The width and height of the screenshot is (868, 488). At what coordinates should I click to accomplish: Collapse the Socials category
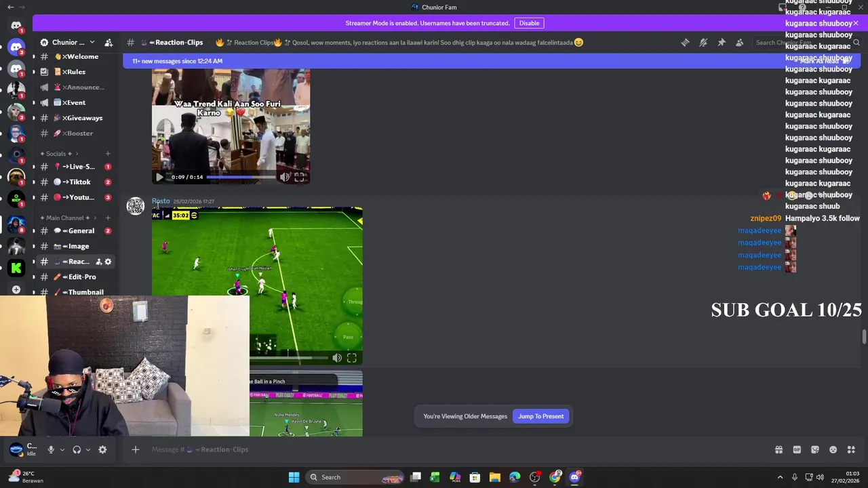[60, 154]
